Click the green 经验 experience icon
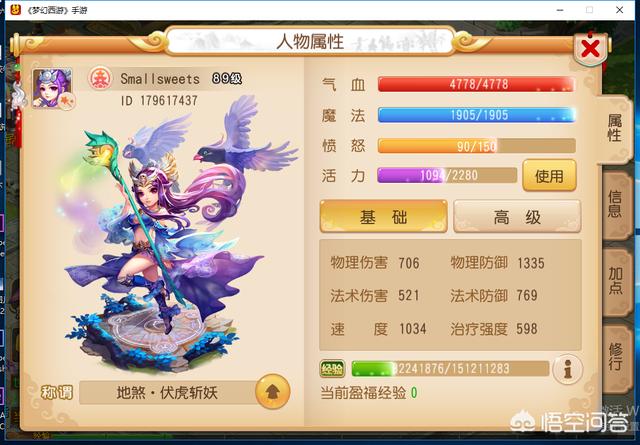This screenshot has height=445, width=640. coord(332,369)
